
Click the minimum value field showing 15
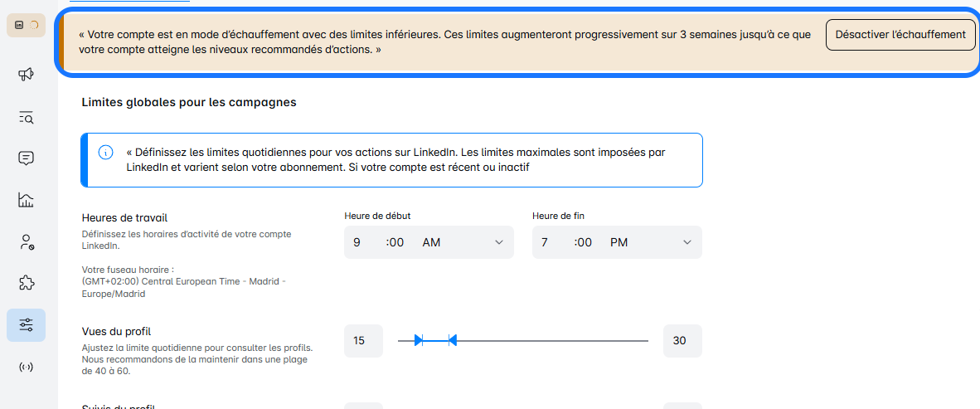[363, 340]
